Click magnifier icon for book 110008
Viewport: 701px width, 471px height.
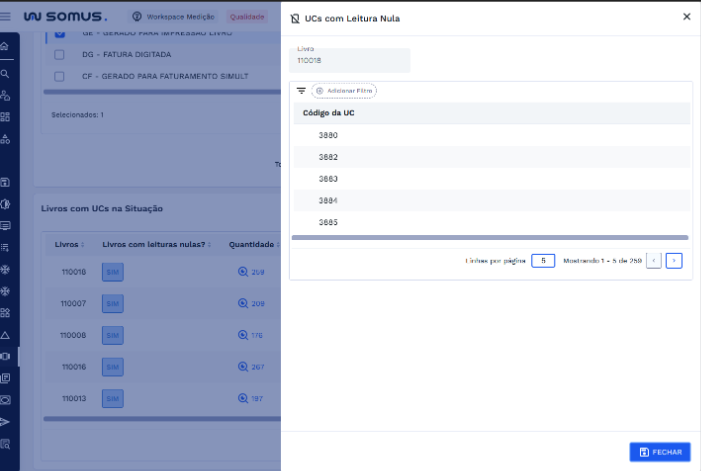(243, 335)
